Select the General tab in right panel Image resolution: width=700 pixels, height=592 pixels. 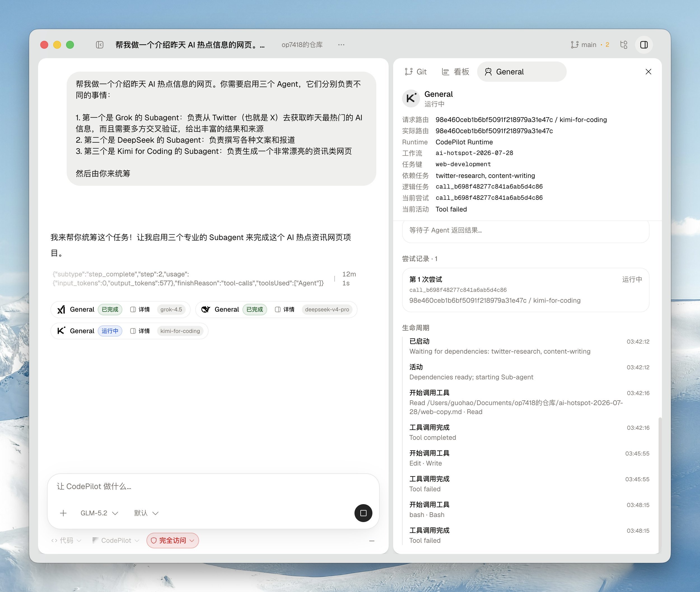coord(522,72)
